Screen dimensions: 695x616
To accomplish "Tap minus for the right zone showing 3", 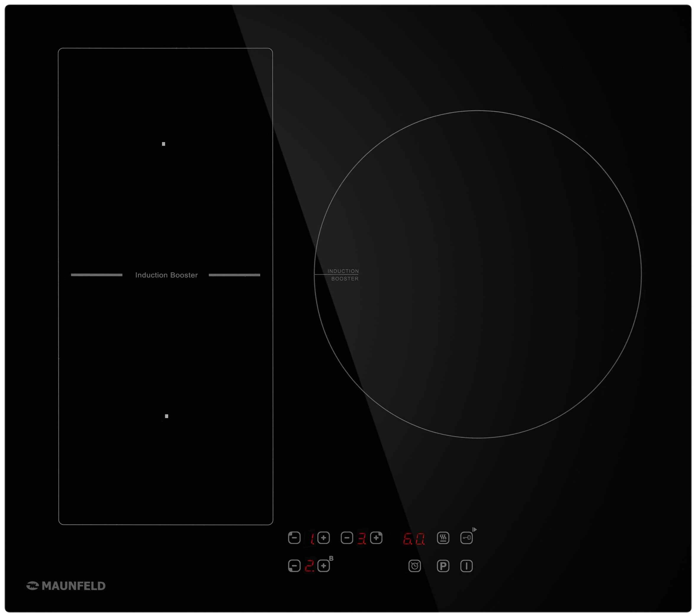I will [347, 538].
